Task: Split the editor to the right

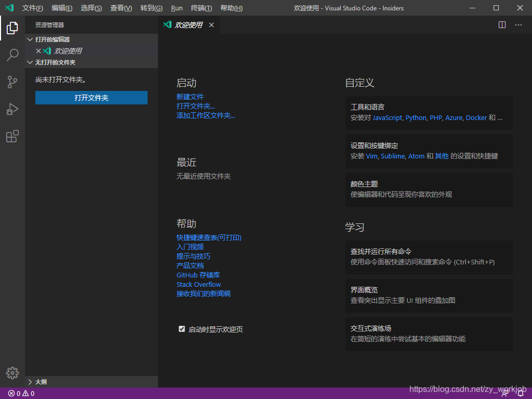Action: (502, 25)
